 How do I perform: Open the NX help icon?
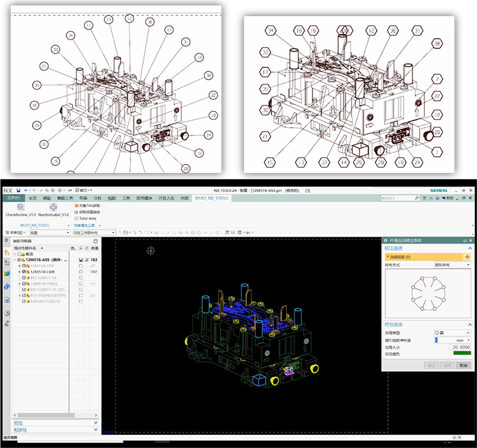(437, 198)
